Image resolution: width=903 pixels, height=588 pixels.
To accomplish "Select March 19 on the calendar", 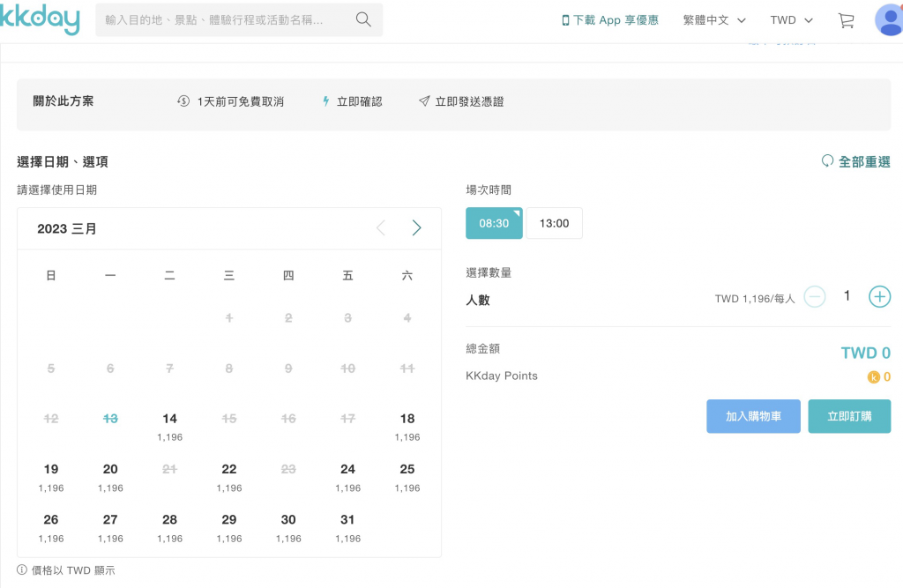I will pos(51,478).
